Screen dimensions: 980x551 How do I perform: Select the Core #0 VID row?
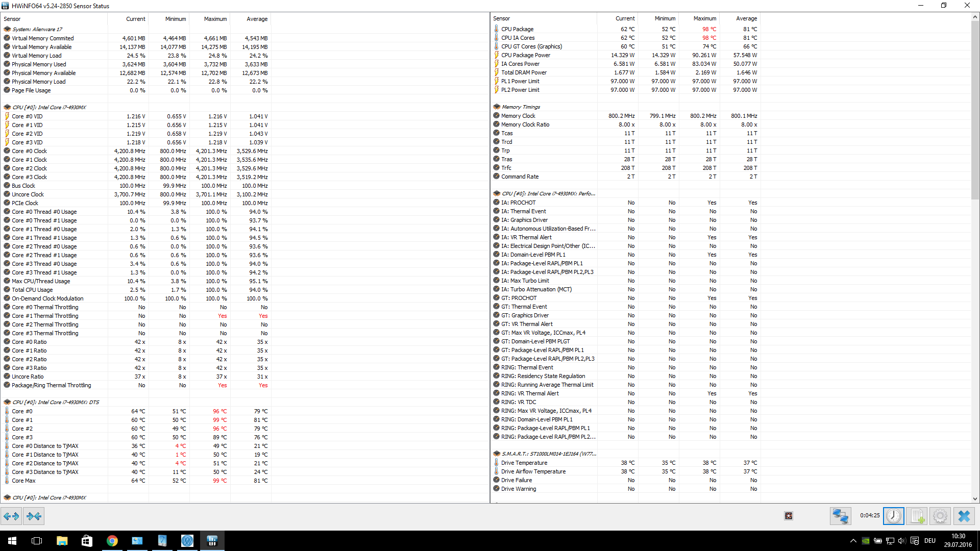tap(135, 116)
